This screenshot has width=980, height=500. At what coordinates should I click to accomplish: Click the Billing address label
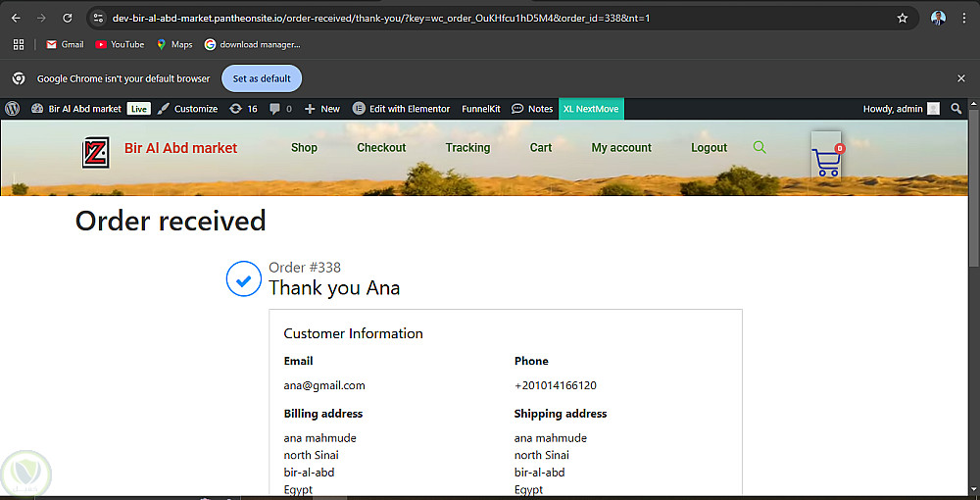[323, 414]
